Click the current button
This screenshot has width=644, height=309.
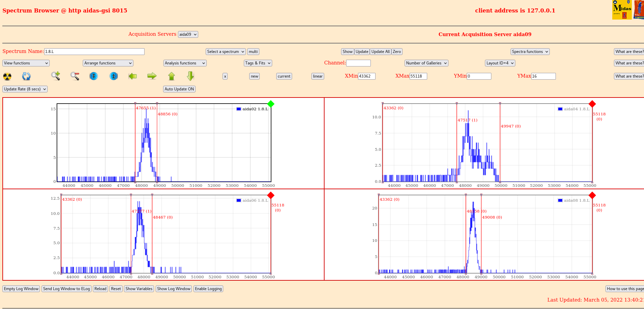[284, 76]
